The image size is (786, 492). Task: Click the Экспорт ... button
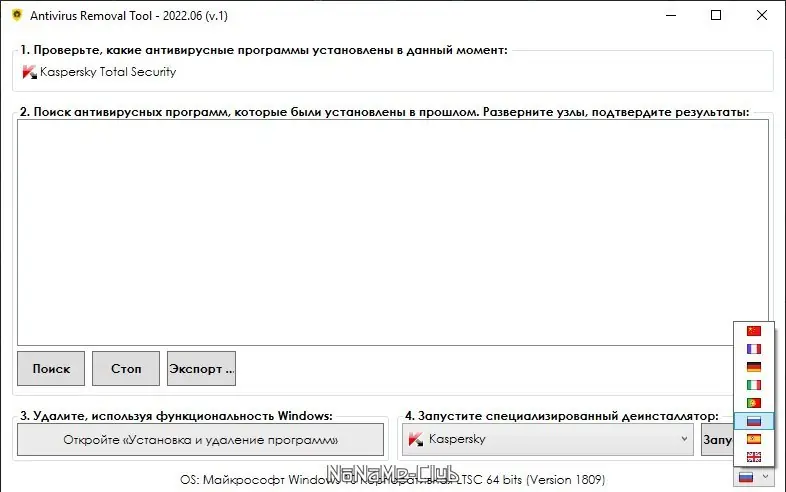(202, 369)
